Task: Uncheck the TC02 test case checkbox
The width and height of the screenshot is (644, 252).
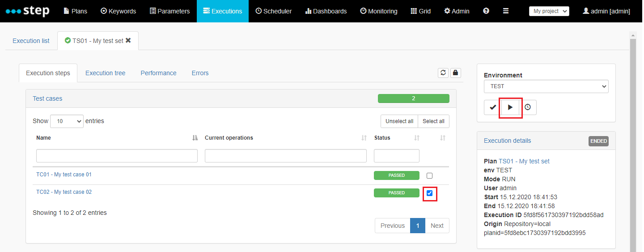Action: tap(430, 193)
